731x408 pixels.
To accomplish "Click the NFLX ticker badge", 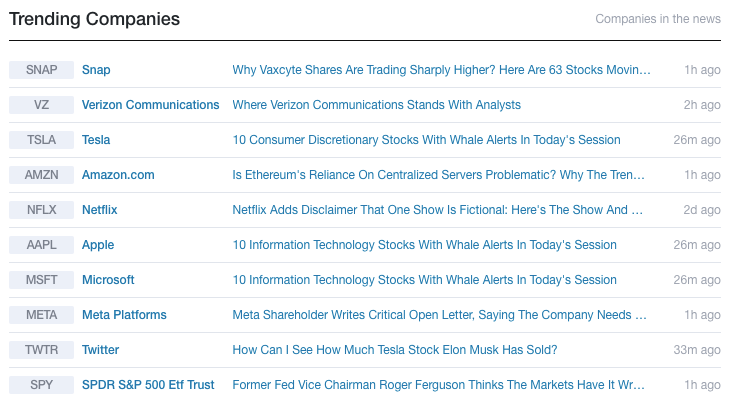I will click(x=41, y=210).
